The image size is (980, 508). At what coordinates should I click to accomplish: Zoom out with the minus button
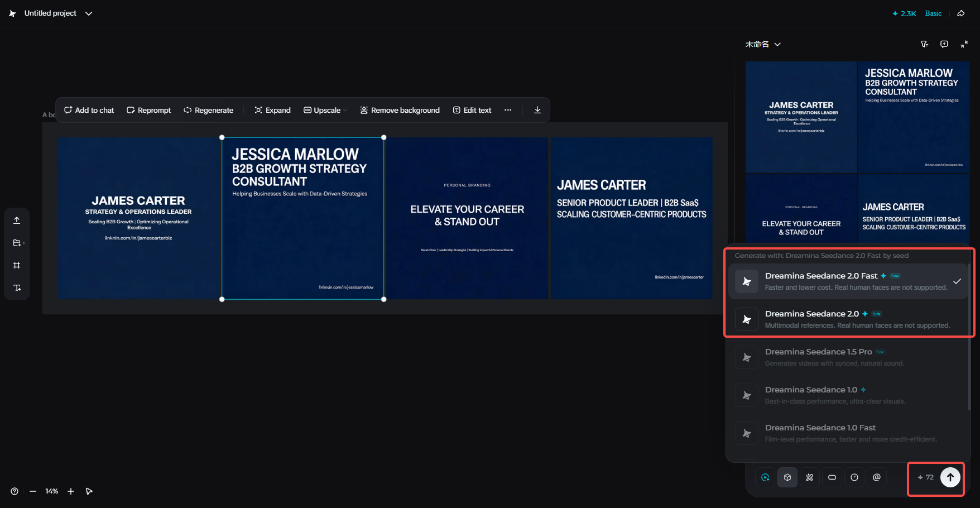(33, 491)
